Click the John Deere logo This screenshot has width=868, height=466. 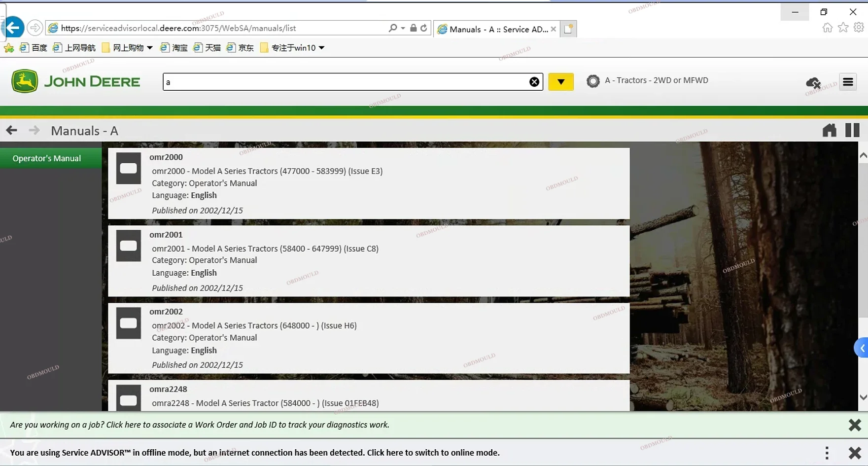[x=76, y=81]
